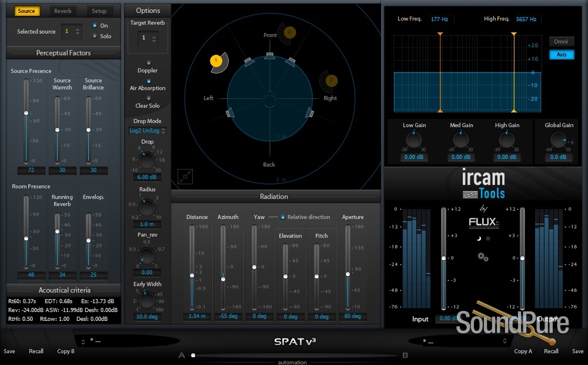The image size is (588, 365).
Task: Adjust the Low Gain knob
Action: [x=414, y=141]
